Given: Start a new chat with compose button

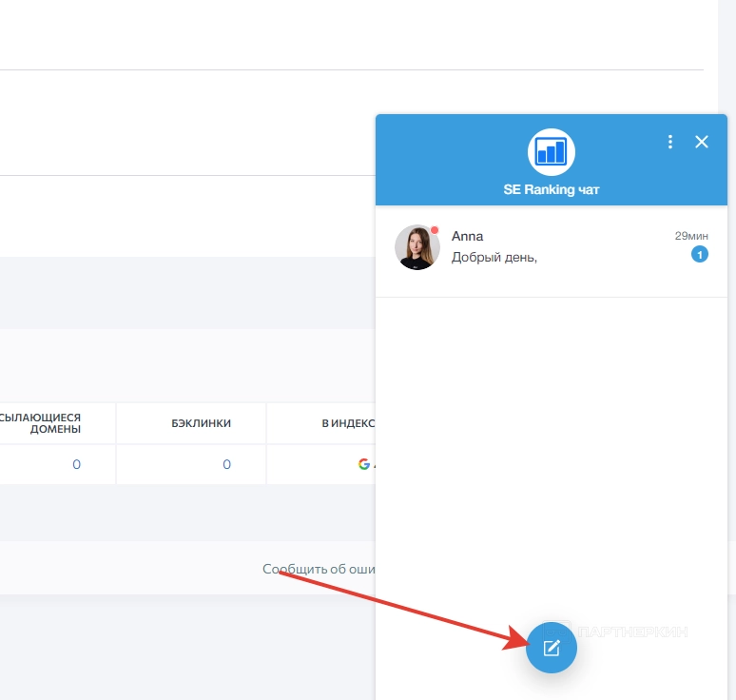Looking at the screenshot, I should pos(552,648).
